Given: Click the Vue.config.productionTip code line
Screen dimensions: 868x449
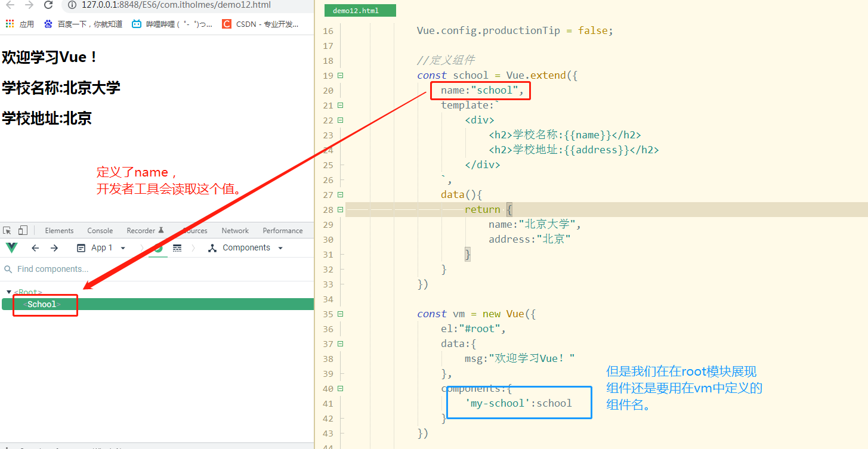Looking at the screenshot, I should click(x=515, y=30).
